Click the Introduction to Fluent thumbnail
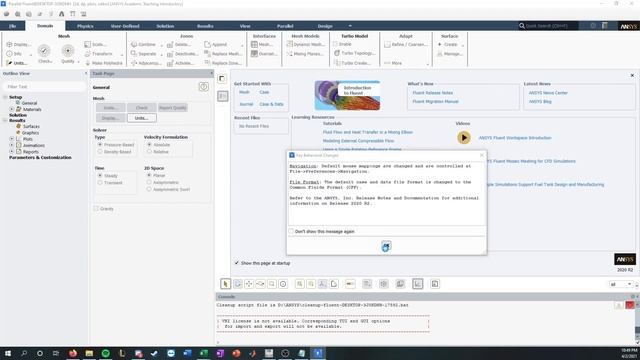 [347, 96]
